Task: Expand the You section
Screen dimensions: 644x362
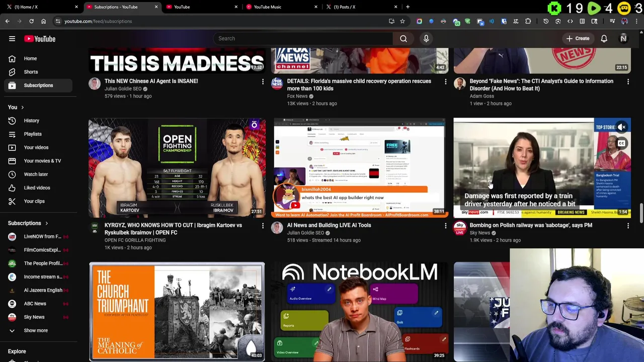Action: tap(16, 107)
